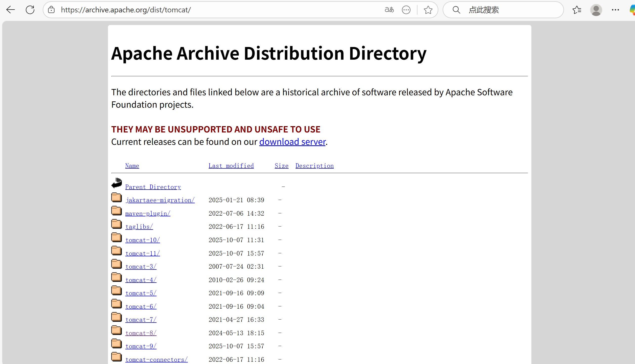
Task: Open the download server link
Action: (292, 142)
